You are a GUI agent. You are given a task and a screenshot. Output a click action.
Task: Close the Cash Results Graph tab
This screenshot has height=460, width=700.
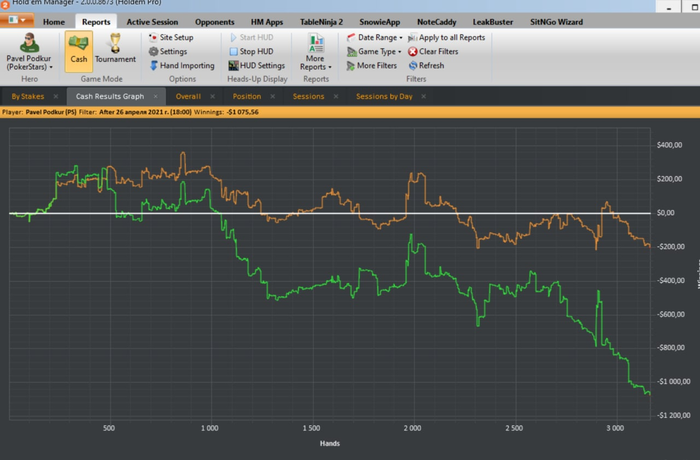coord(154,97)
